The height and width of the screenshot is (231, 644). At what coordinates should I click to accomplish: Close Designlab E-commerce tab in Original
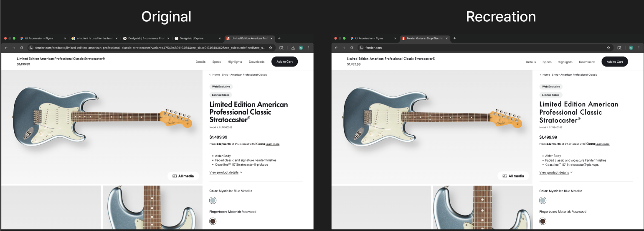tap(168, 38)
